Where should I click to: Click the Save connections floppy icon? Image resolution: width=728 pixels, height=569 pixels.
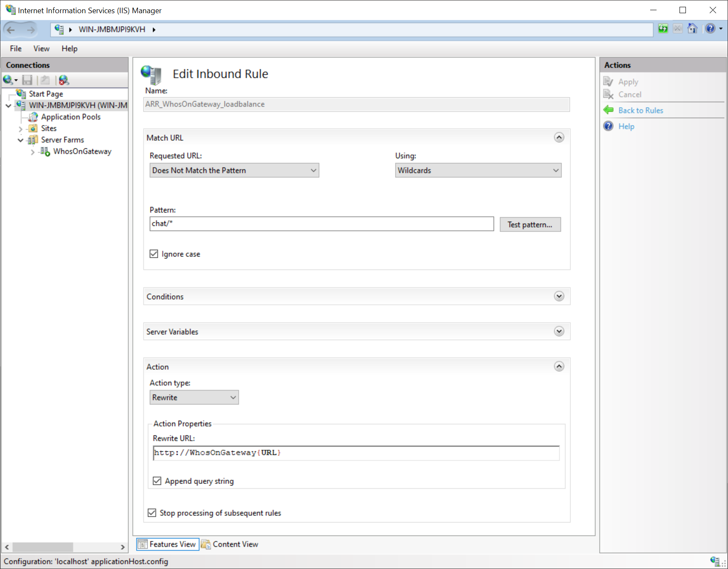[27, 80]
